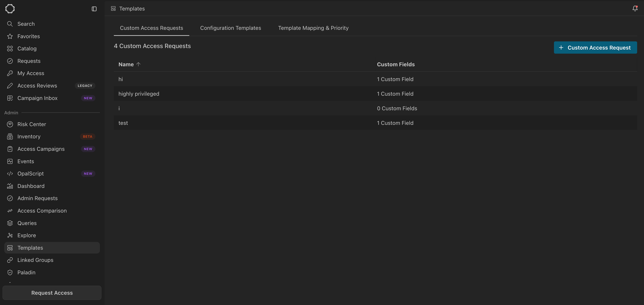
Task: Switch to Custom Access Requests tab
Action: tap(152, 28)
